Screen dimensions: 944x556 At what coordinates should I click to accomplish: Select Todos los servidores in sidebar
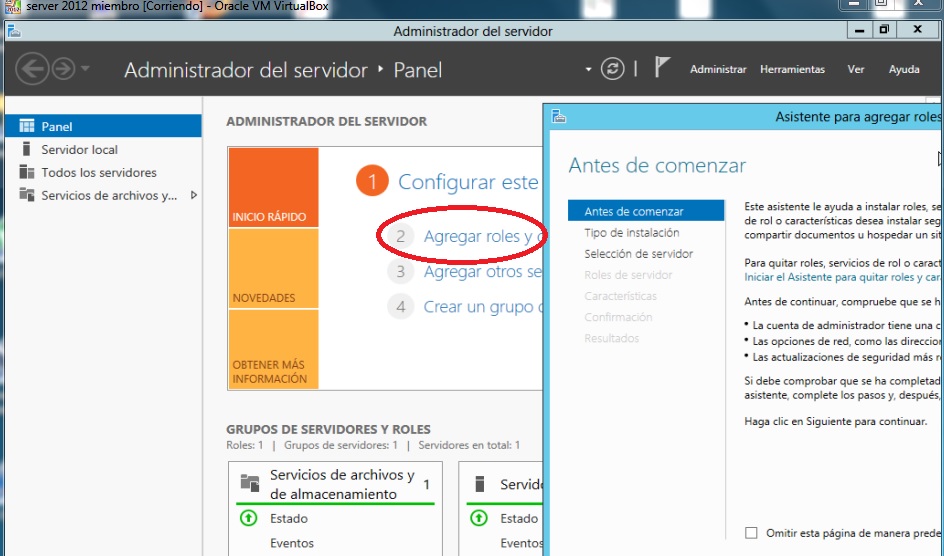pos(98,173)
